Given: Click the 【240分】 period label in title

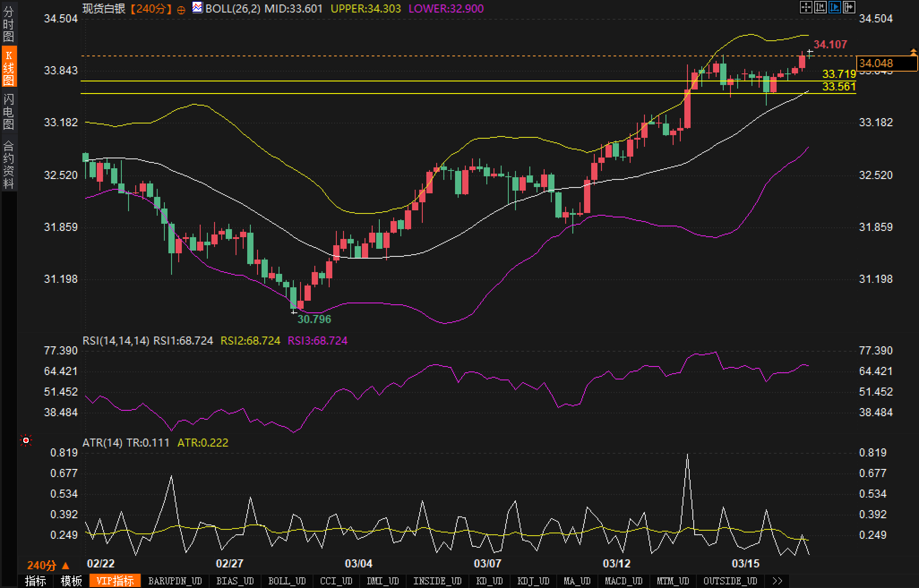Looking at the screenshot, I should point(151,9).
